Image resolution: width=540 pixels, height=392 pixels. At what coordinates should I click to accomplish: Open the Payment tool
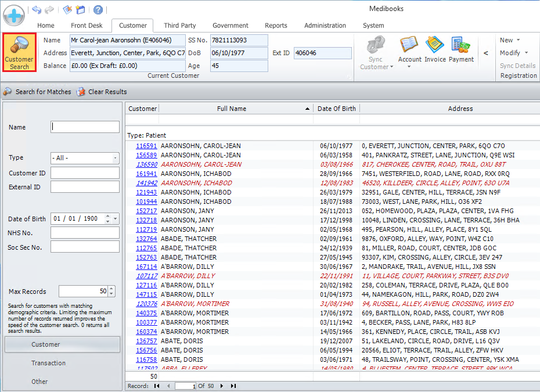[461, 49]
